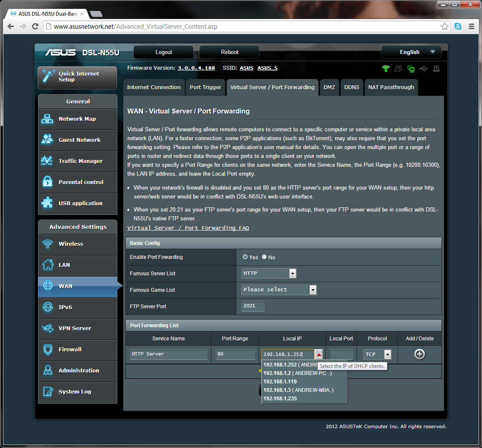Screen dimensions: 482x448
Task: Click the Traffic Manager graph icon
Action: [x=47, y=160]
